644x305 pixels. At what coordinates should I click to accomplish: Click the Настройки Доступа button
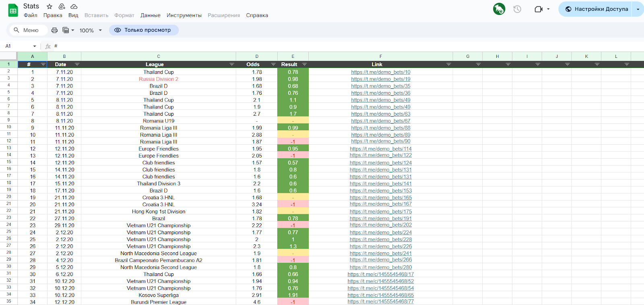pos(596,9)
